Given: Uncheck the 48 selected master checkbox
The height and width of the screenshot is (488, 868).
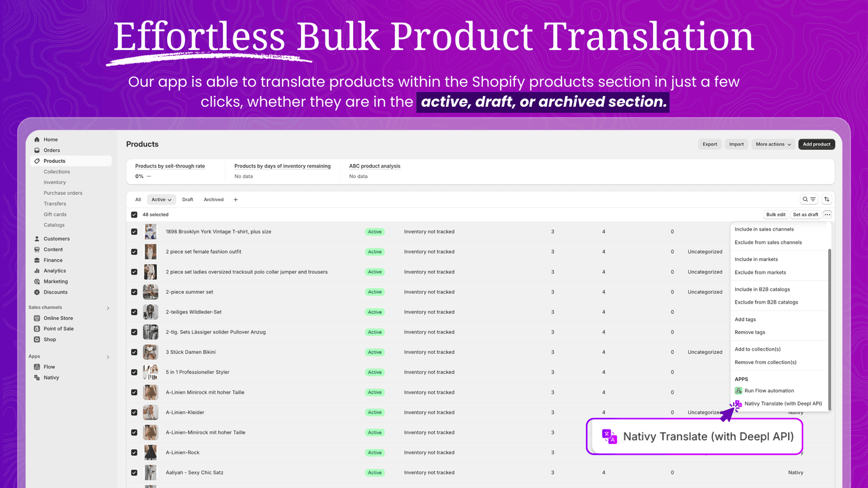Looking at the screenshot, I should tap(134, 215).
